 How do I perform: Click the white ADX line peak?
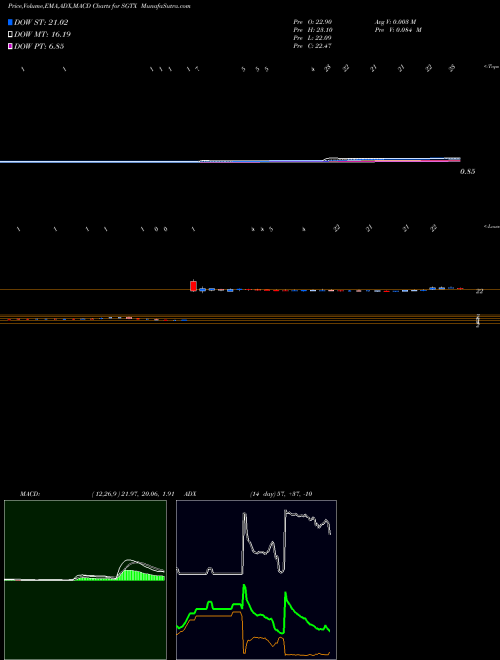286,512
